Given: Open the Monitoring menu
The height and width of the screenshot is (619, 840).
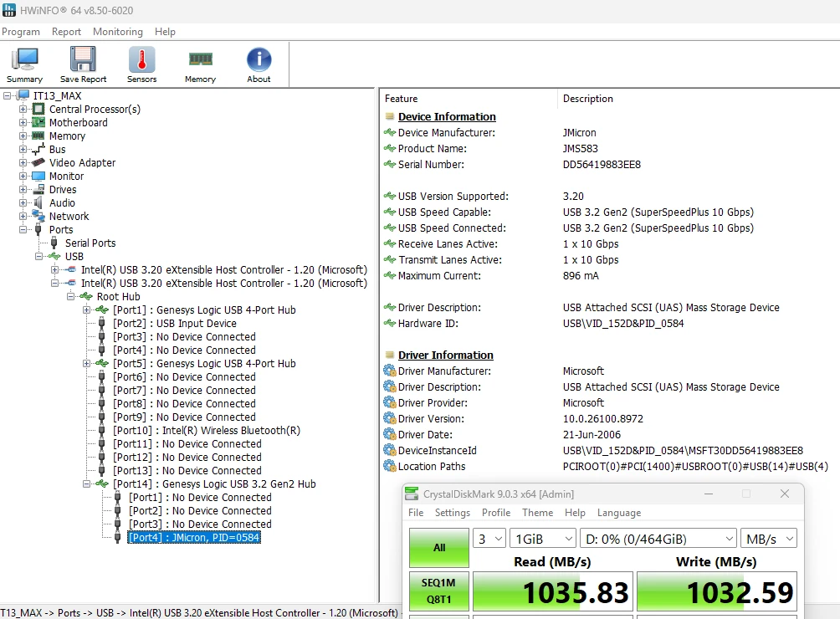Looking at the screenshot, I should tap(118, 32).
